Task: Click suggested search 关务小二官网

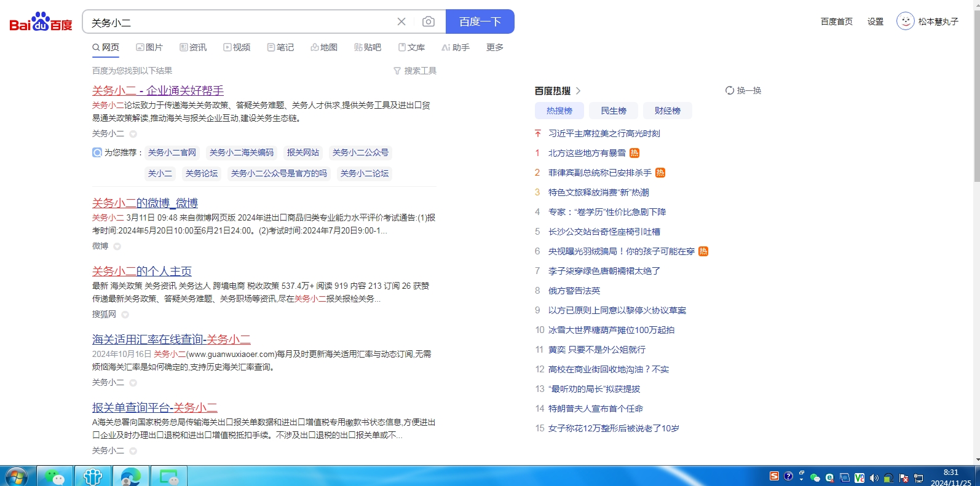Action: (172, 152)
